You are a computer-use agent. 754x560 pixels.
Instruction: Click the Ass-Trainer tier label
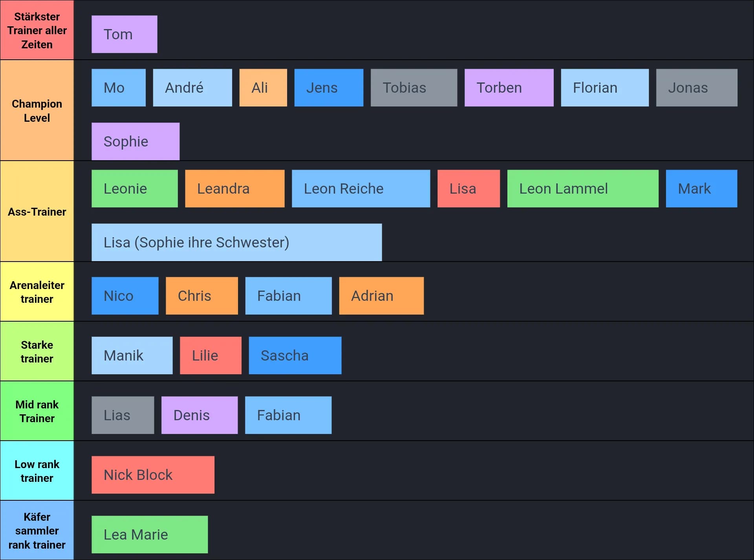[37, 211]
